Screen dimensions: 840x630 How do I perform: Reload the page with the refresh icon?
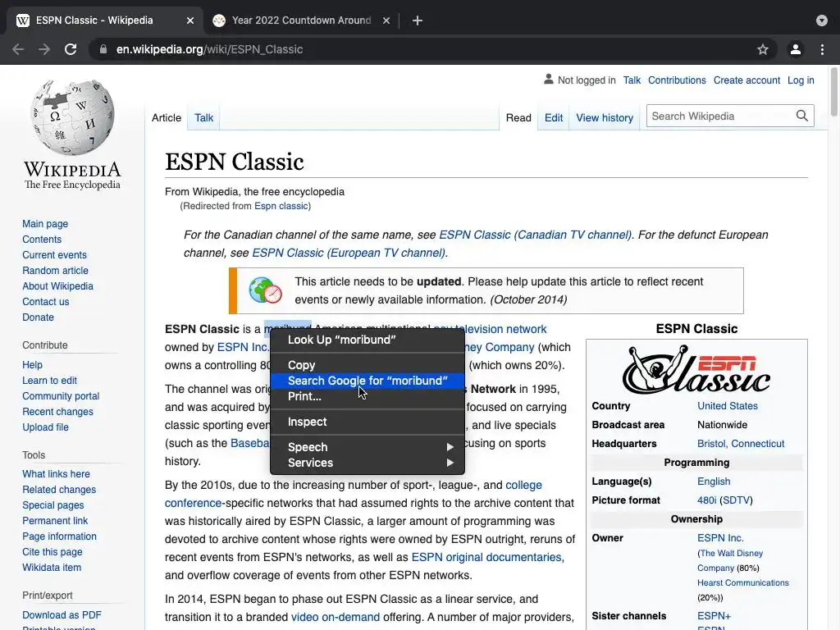click(x=71, y=49)
